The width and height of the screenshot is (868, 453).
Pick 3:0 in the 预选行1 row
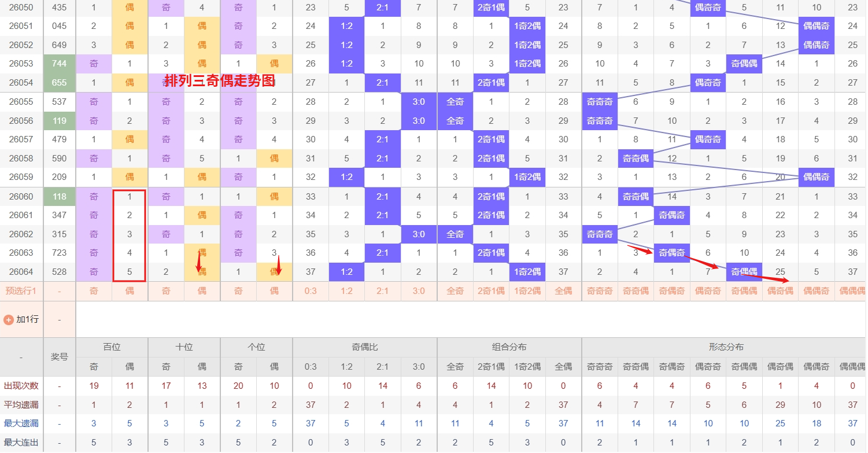click(419, 291)
